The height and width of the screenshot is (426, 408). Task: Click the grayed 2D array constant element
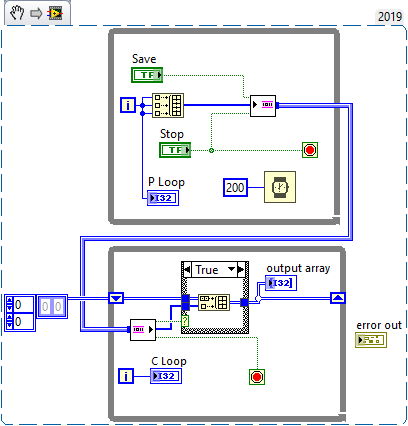(52, 306)
